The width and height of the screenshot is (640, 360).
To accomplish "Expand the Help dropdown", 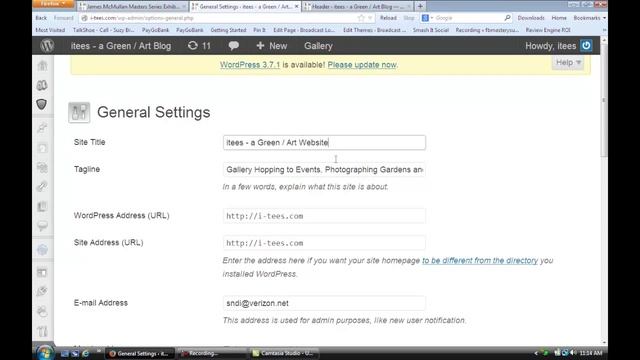I will click(568, 62).
